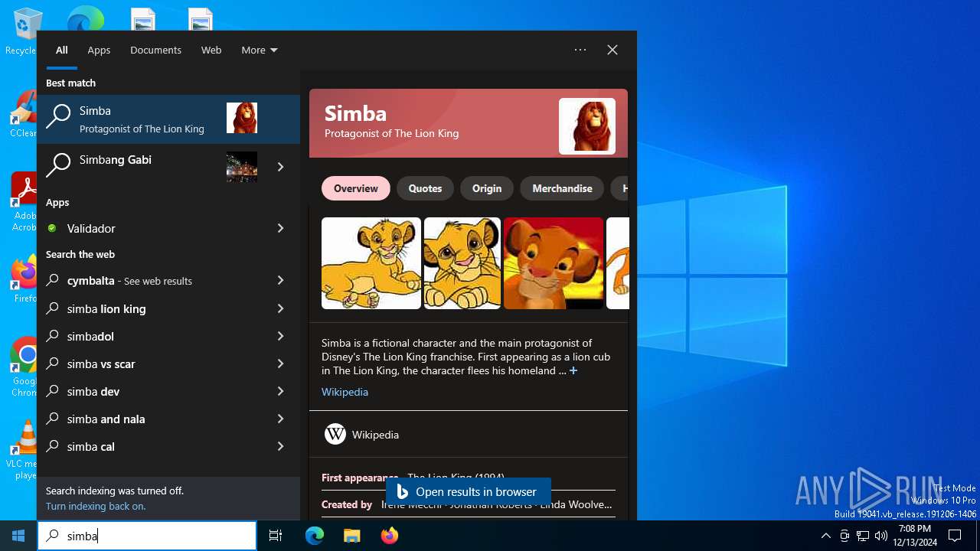Select the simba dev suggestion text
Viewport: 980px width, 551px height.
(93, 391)
